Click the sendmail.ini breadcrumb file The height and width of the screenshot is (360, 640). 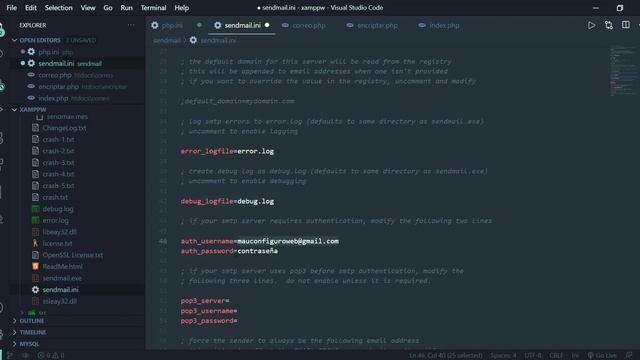coord(213,40)
